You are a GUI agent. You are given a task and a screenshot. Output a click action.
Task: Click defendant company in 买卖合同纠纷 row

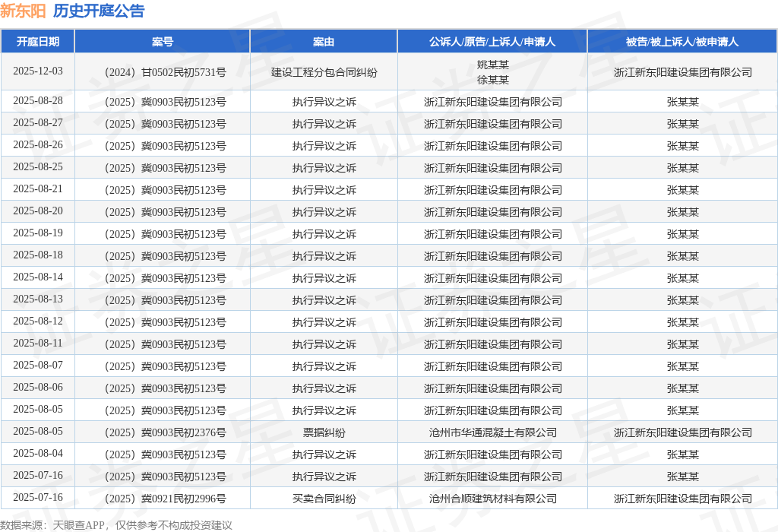tap(683, 499)
